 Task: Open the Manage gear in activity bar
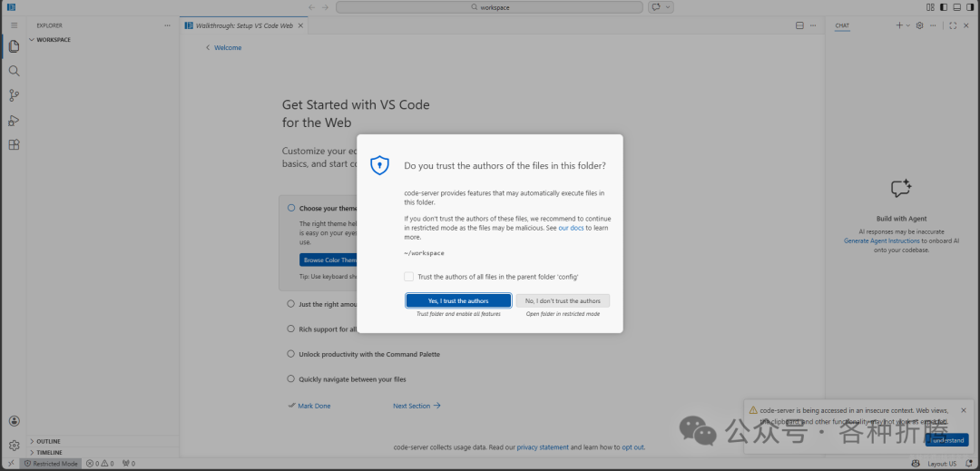pos(14,446)
